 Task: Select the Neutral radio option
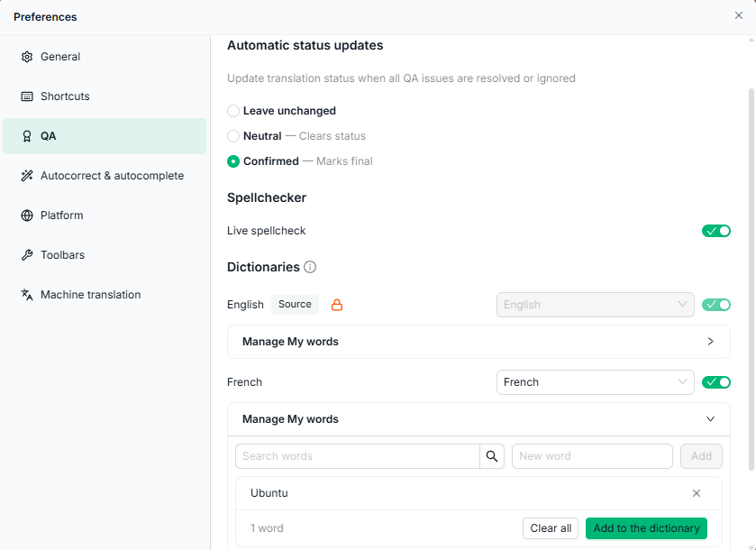point(233,136)
